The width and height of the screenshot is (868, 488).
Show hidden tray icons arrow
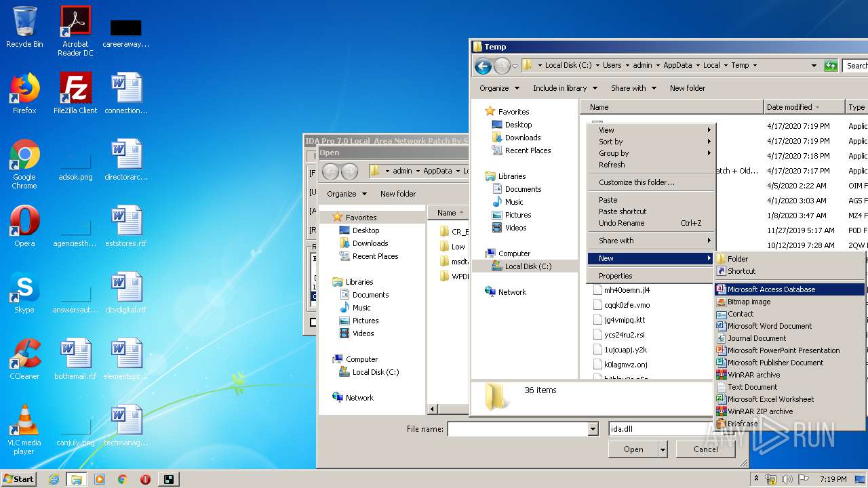click(x=756, y=479)
